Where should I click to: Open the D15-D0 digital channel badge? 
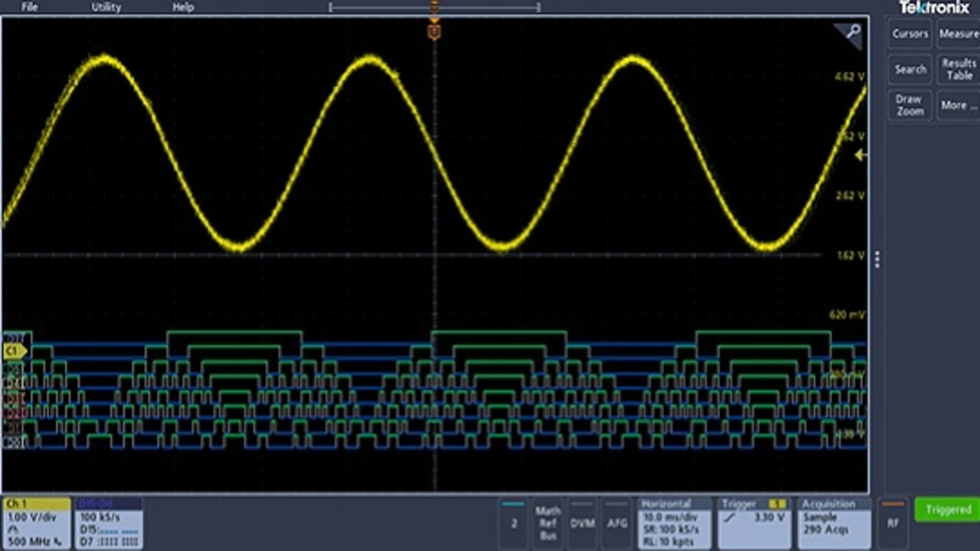109,523
